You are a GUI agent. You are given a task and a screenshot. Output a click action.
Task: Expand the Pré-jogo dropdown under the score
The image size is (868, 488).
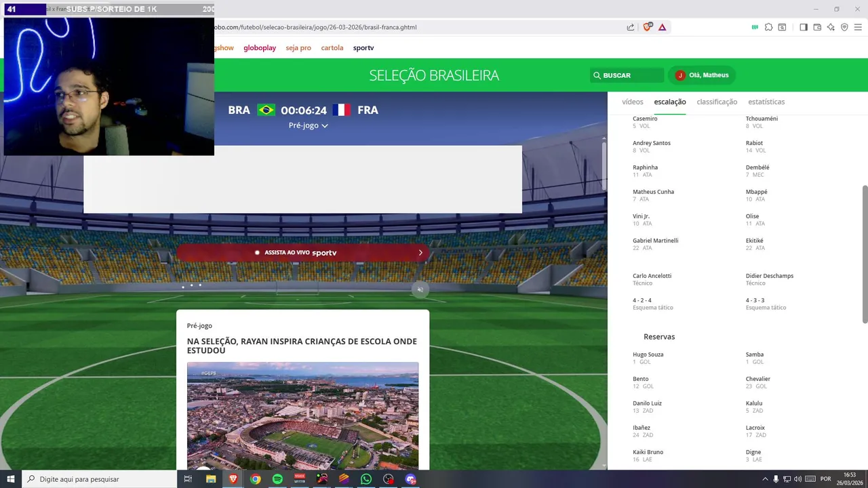pos(308,125)
